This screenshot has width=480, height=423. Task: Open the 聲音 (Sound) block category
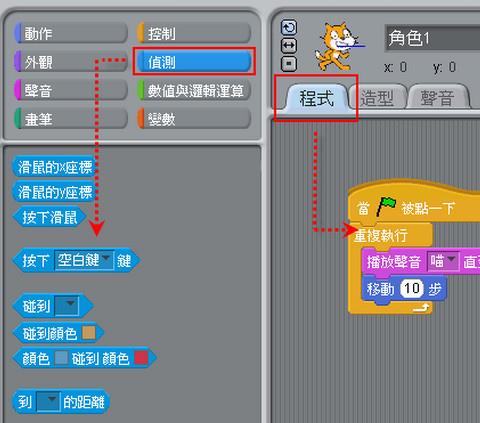coord(71,90)
